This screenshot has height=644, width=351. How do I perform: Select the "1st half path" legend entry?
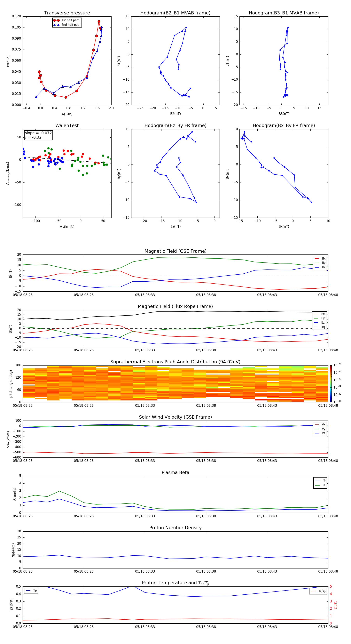(x=67, y=20)
